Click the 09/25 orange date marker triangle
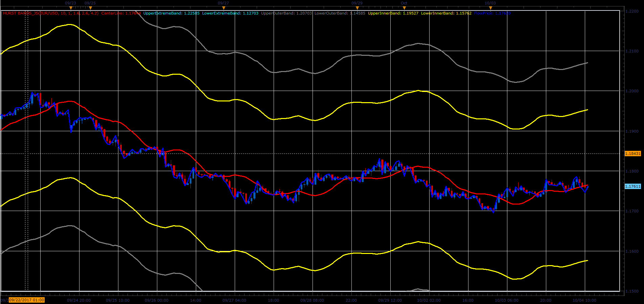The height and width of the screenshot is (304, 644). pyautogui.click(x=90, y=8)
